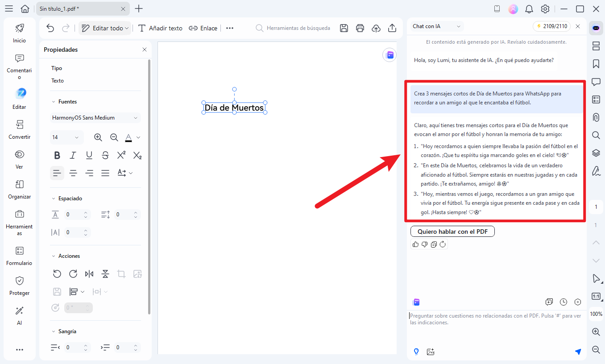Click the send message arrow in the chat

pos(578,352)
